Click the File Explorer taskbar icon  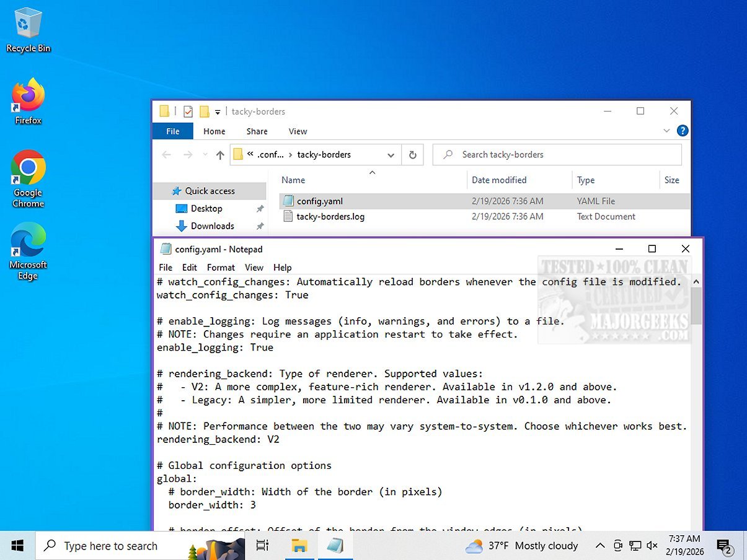(x=299, y=546)
